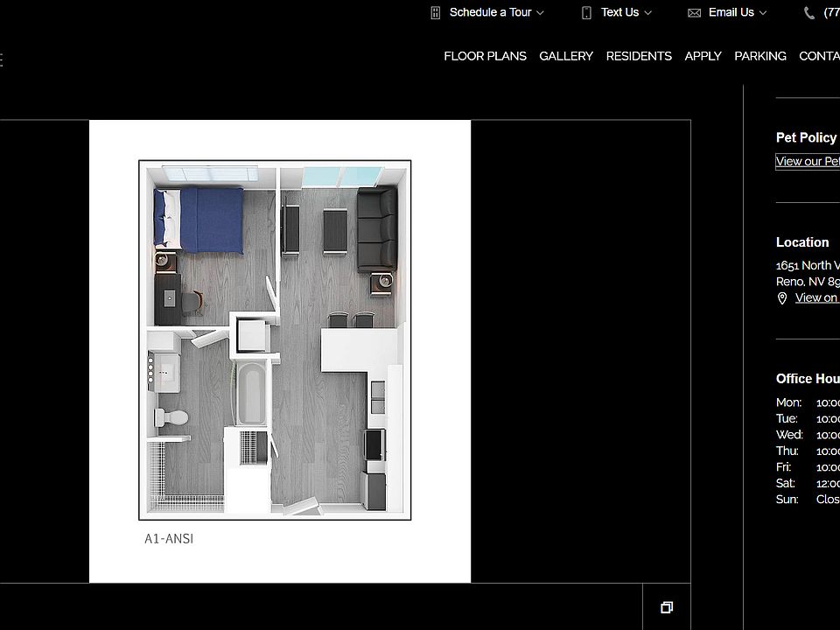Open the View our Pet policy link
The height and width of the screenshot is (630, 840).
point(808,161)
